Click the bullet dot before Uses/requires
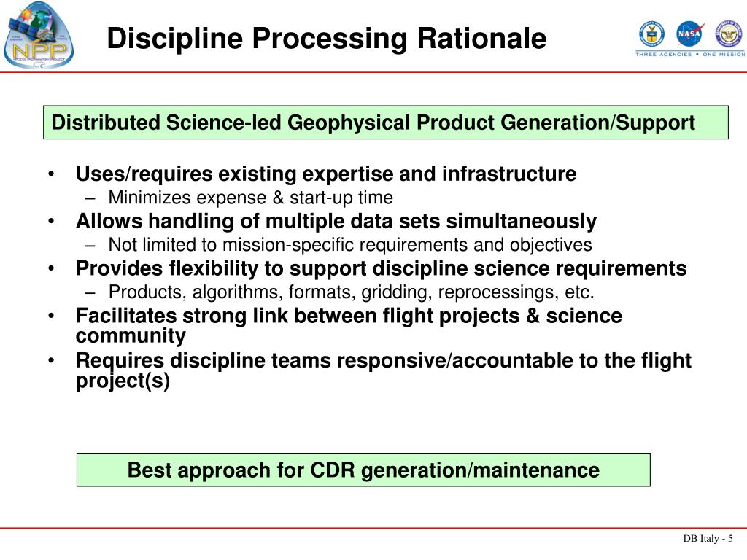Viewport: 747px width, 560px height. 52,174
